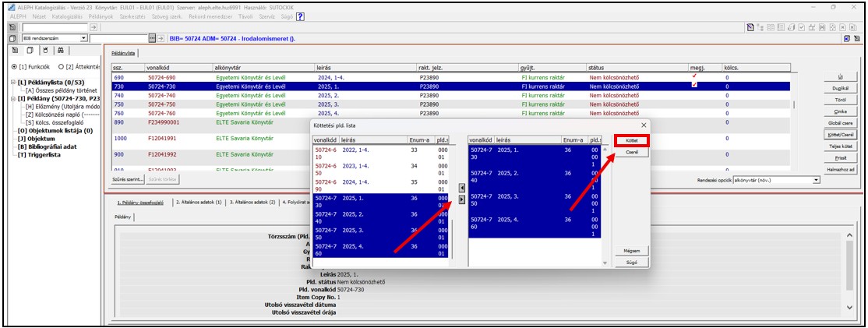
Task: Click the dark cataloging icon in top-right toolbar
Action: pos(750,26)
